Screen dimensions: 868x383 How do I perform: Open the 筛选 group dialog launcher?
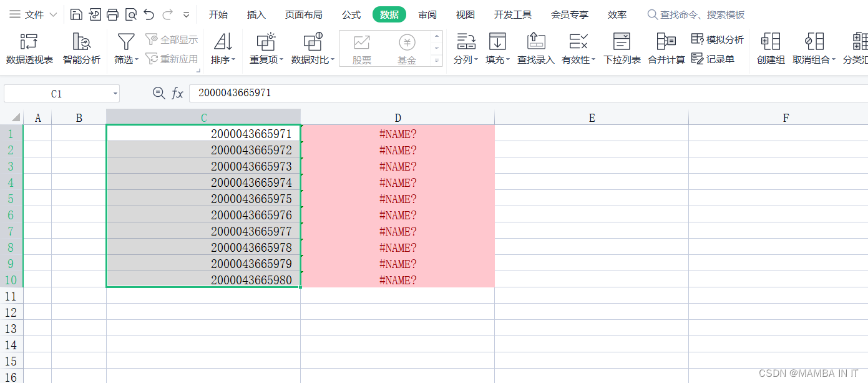click(x=199, y=71)
